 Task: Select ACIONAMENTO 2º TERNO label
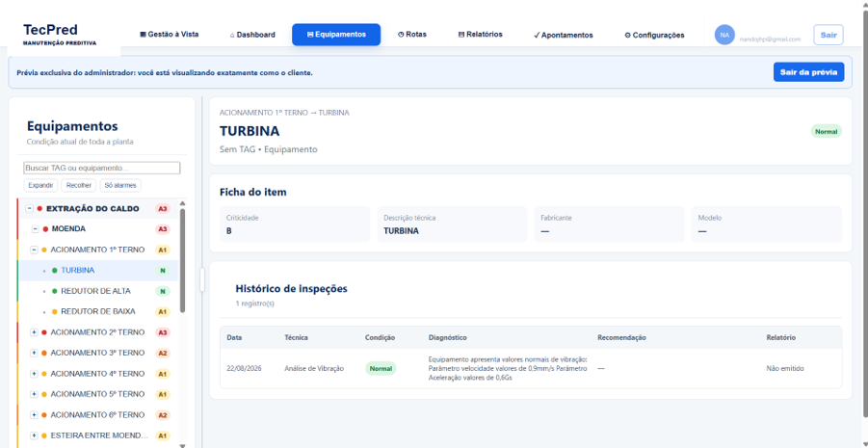click(97, 332)
